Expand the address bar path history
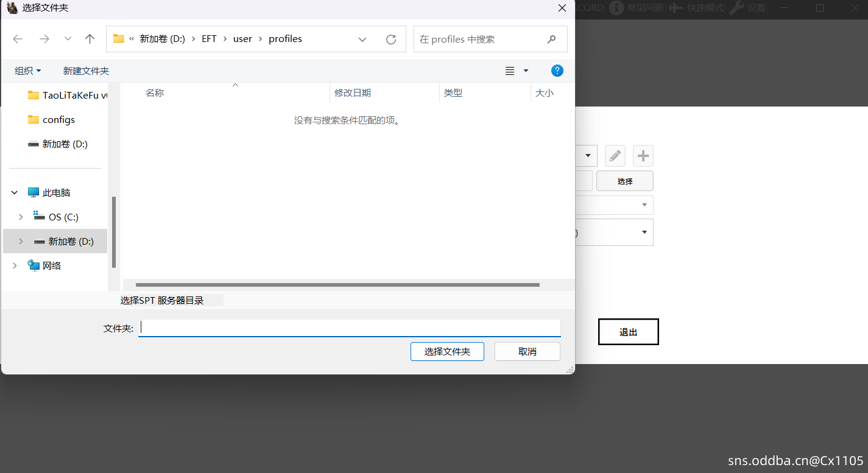This screenshot has height=473, width=868. (362, 39)
